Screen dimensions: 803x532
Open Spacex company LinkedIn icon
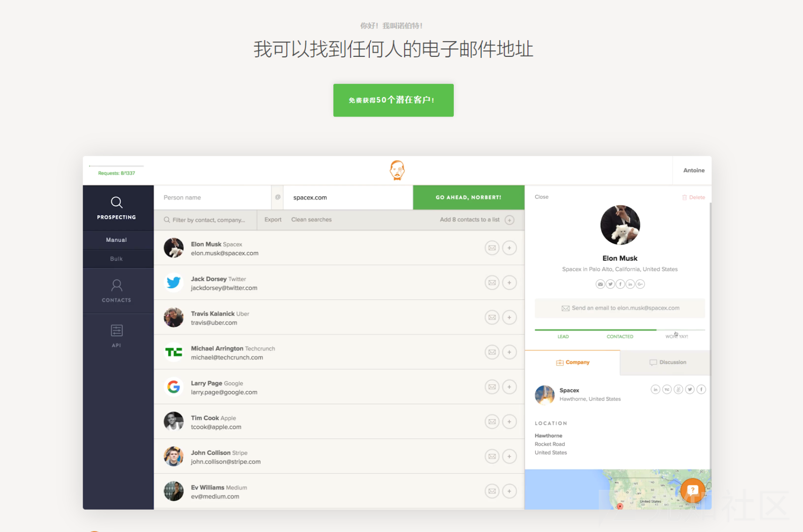pyautogui.click(x=655, y=389)
